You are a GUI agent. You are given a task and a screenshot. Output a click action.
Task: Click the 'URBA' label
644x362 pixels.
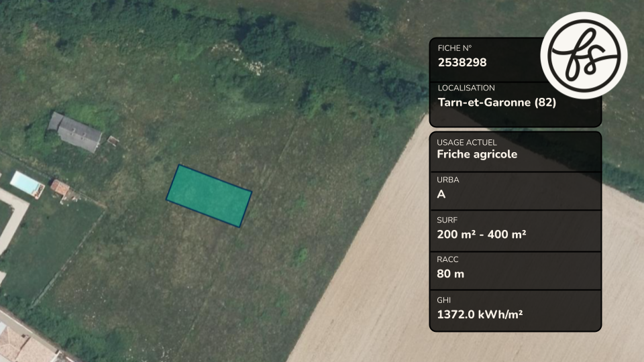[448, 180]
